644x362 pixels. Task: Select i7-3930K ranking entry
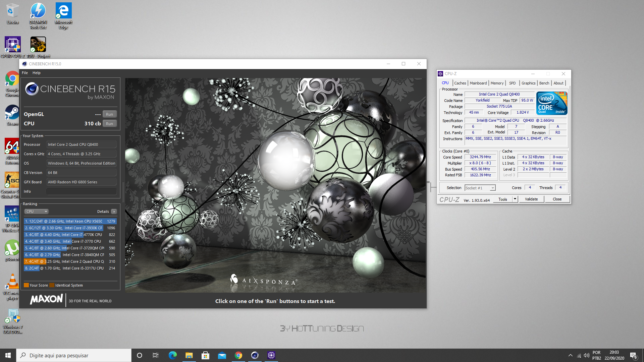coord(70,228)
